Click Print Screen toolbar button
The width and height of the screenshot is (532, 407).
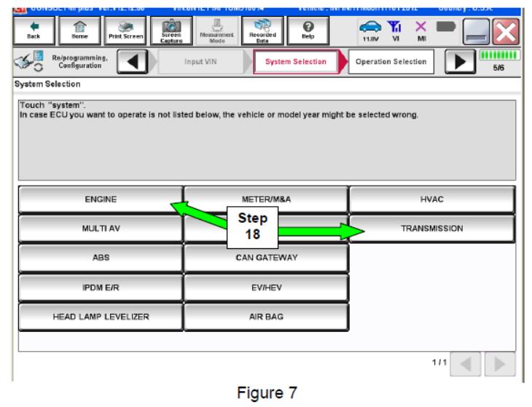[x=125, y=31]
